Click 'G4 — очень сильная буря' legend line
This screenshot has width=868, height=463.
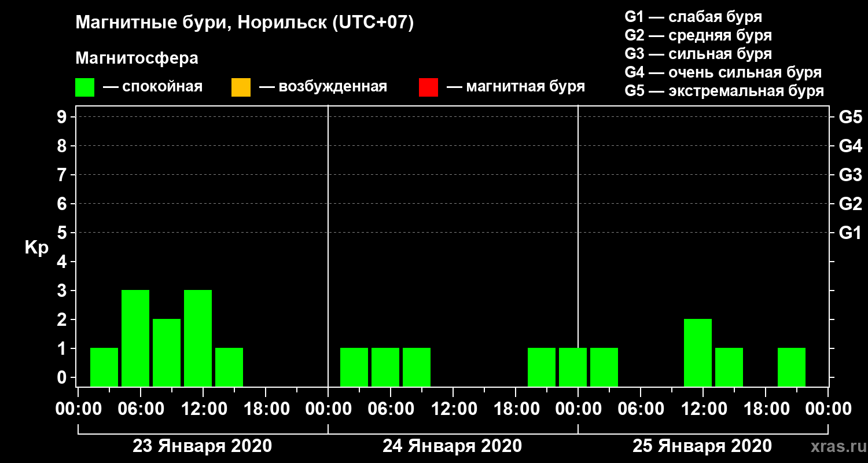tap(723, 72)
